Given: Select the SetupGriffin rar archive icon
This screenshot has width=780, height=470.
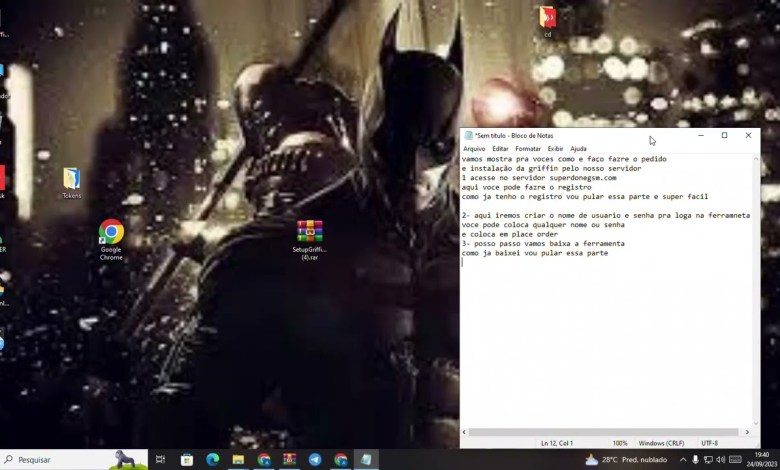Looking at the screenshot, I should pyautogui.click(x=309, y=233).
